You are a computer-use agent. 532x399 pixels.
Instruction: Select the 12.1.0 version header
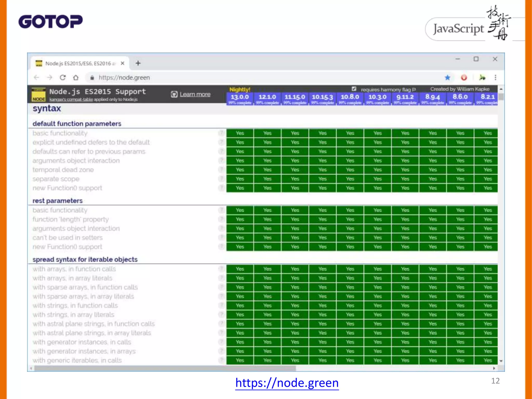coord(267,99)
